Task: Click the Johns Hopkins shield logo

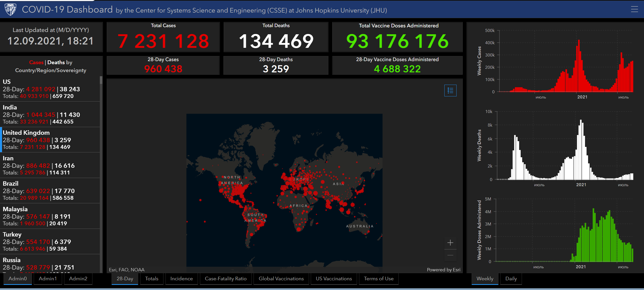Action: [x=10, y=9]
